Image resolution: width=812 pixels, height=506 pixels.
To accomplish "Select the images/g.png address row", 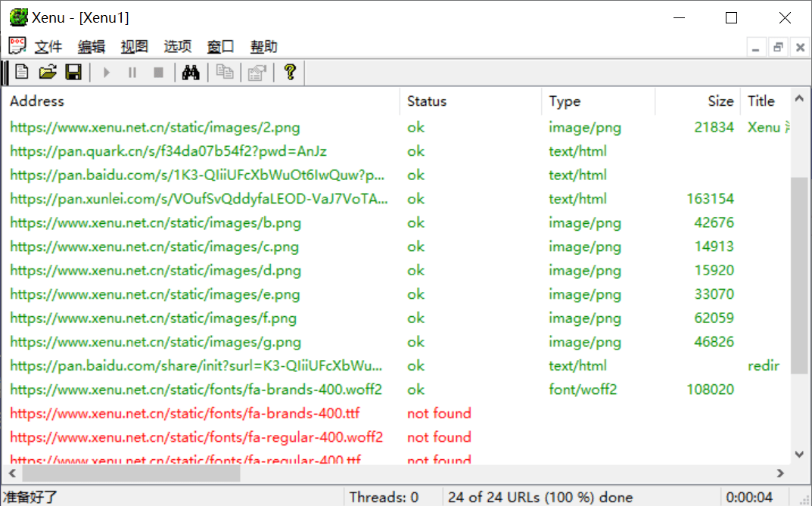I will click(x=397, y=341).
